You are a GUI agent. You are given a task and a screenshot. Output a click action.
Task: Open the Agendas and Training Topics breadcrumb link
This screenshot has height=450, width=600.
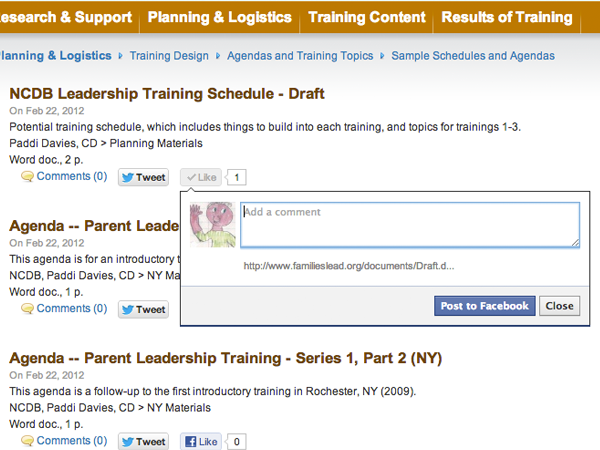pos(300,56)
